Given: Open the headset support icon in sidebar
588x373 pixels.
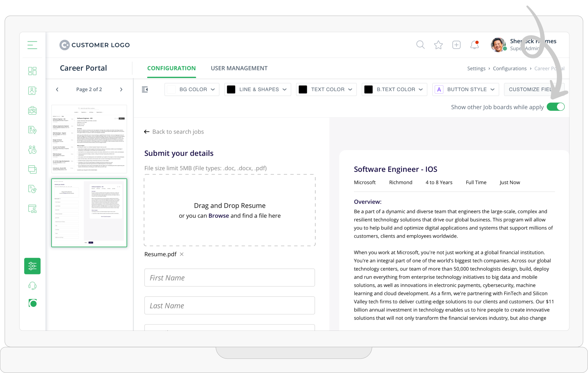Looking at the screenshot, I should tap(32, 286).
